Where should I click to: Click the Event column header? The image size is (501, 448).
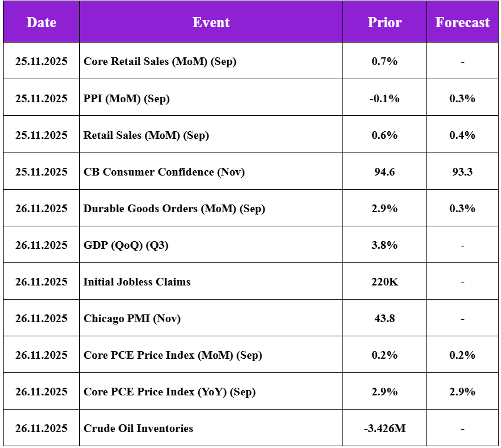[211, 22]
